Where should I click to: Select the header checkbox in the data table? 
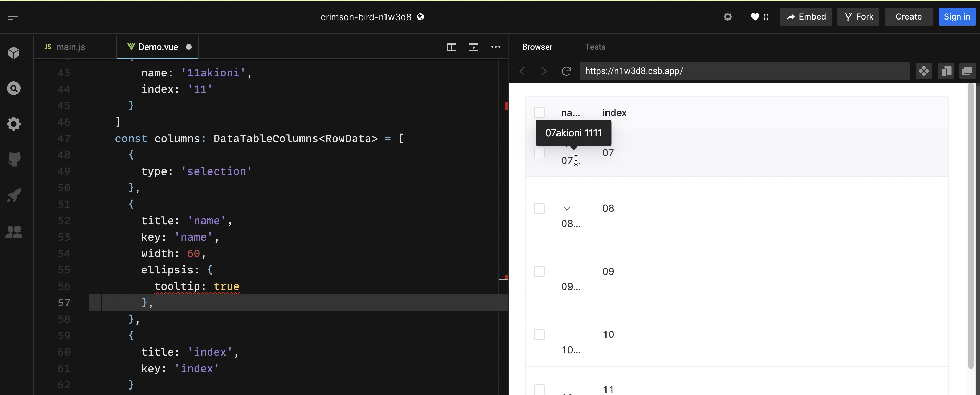pyautogui.click(x=539, y=113)
